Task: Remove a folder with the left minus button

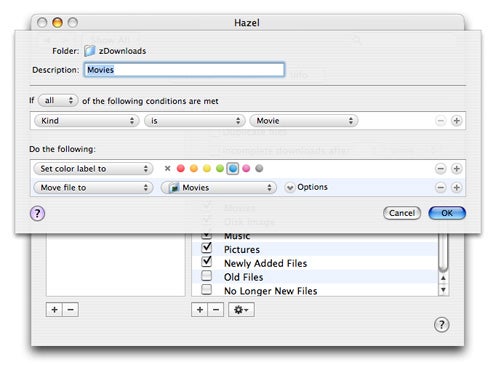Action: 70,310
